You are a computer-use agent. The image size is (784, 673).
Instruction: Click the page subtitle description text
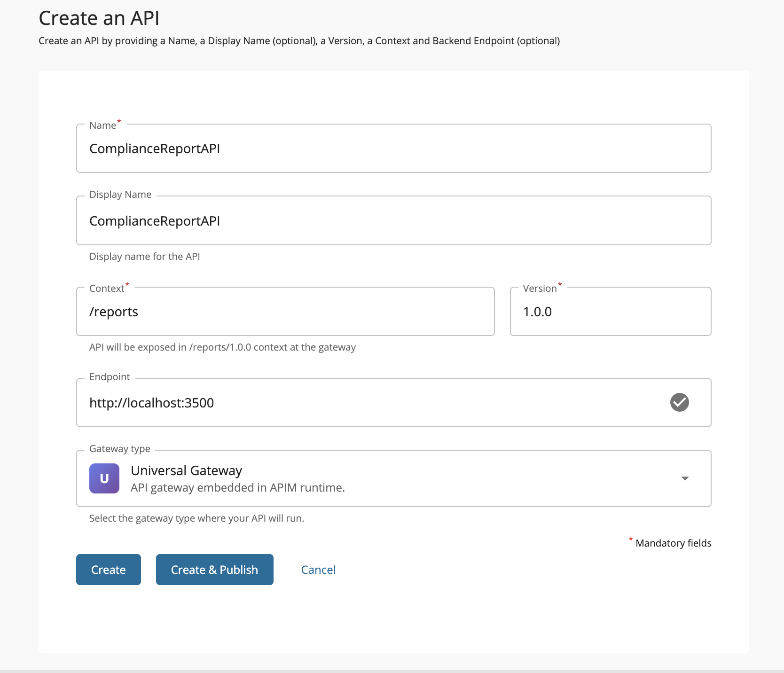(x=299, y=41)
